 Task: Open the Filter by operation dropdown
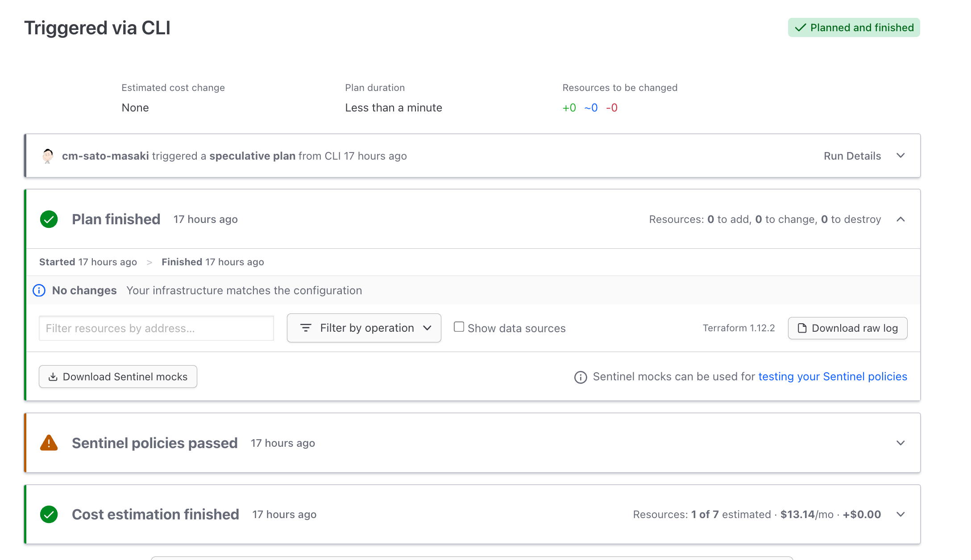pos(364,328)
